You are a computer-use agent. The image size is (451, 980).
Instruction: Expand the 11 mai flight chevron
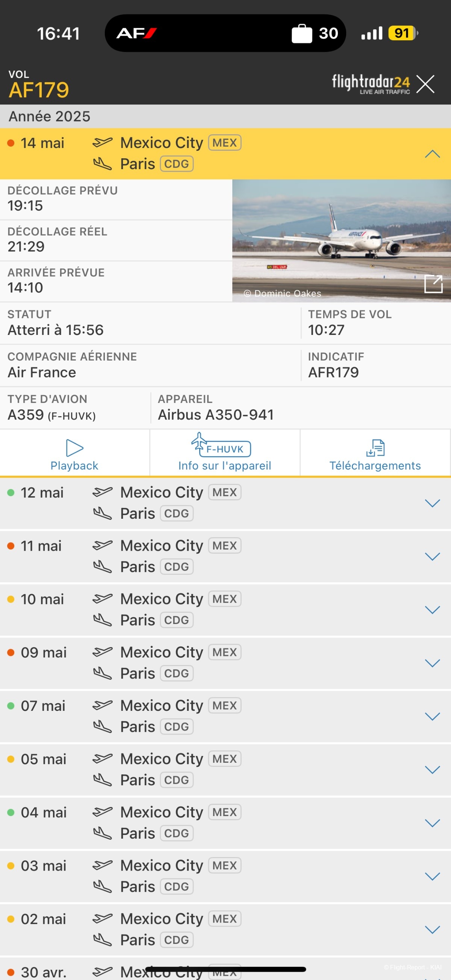(x=432, y=557)
